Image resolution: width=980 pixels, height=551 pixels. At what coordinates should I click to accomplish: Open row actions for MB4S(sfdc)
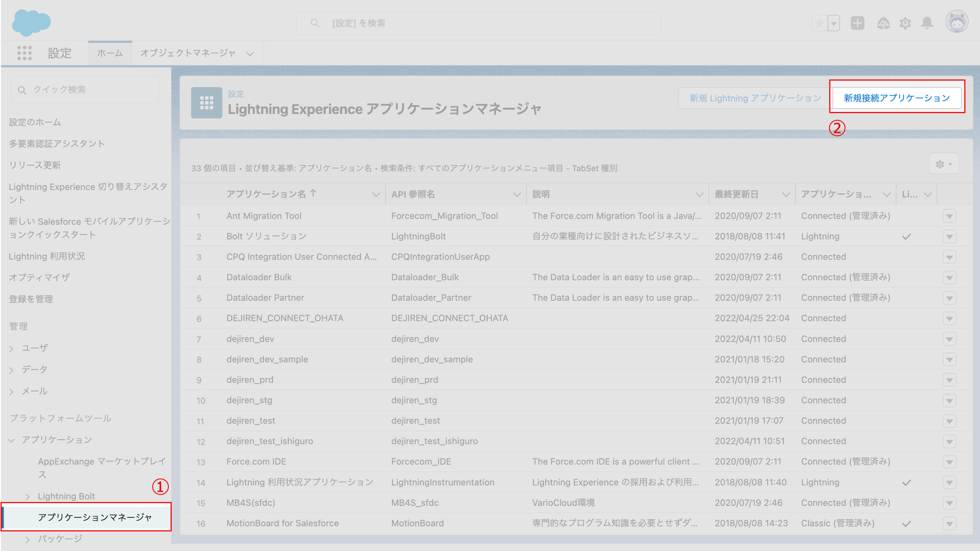[950, 503]
